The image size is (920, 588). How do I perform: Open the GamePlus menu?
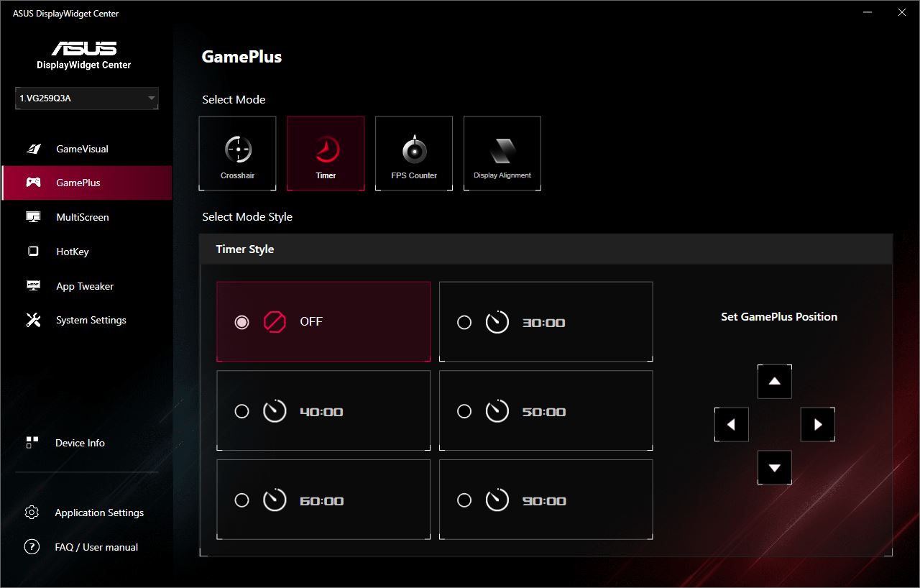click(86, 183)
